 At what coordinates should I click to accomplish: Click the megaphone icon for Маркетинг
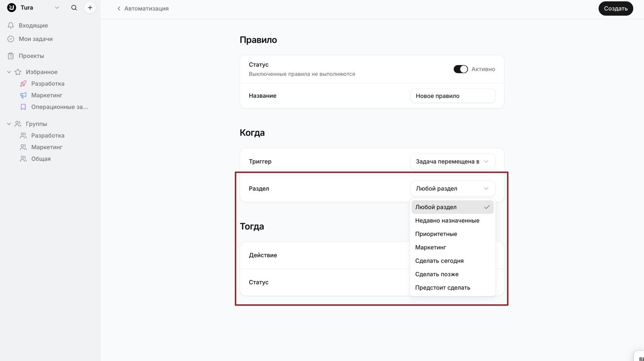[x=23, y=95]
